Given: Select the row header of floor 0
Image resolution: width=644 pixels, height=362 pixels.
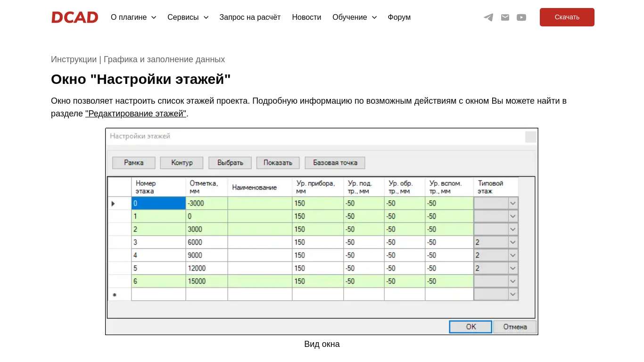Looking at the screenshot, I should pos(120,203).
